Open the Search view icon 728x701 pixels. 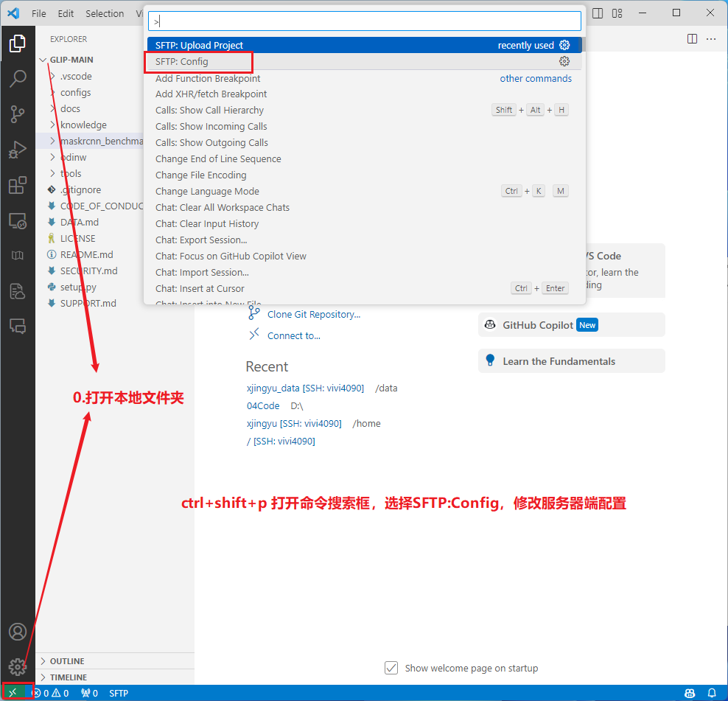[x=17, y=79]
